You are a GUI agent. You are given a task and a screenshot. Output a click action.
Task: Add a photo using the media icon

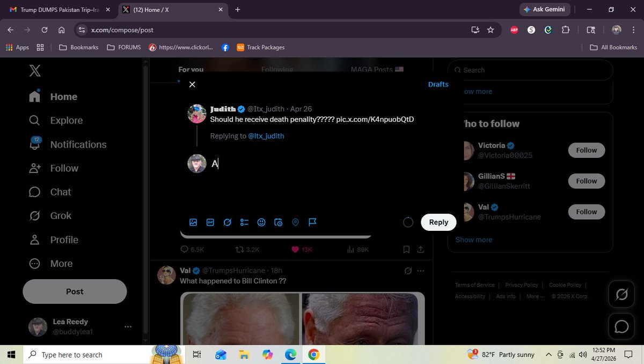tap(193, 222)
